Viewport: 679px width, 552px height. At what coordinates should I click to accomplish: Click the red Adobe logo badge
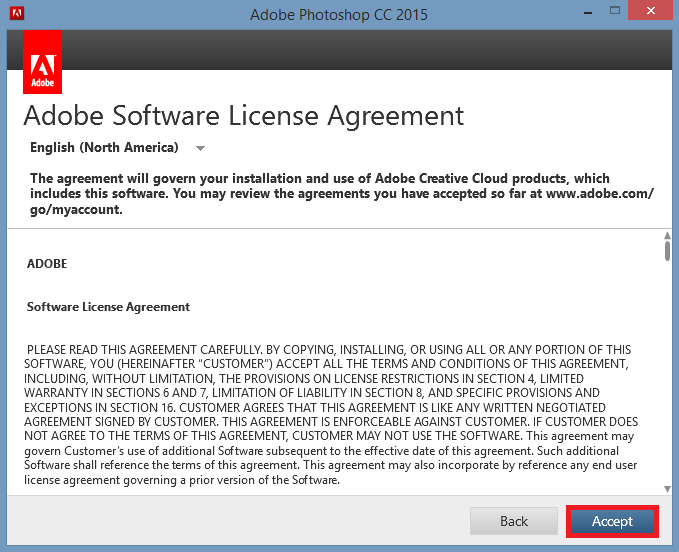coord(42,62)
